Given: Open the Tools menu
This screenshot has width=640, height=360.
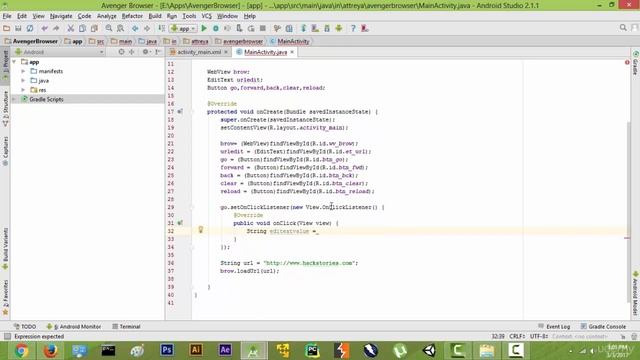Looking at the screenshot, I should [x=189, y=16].
